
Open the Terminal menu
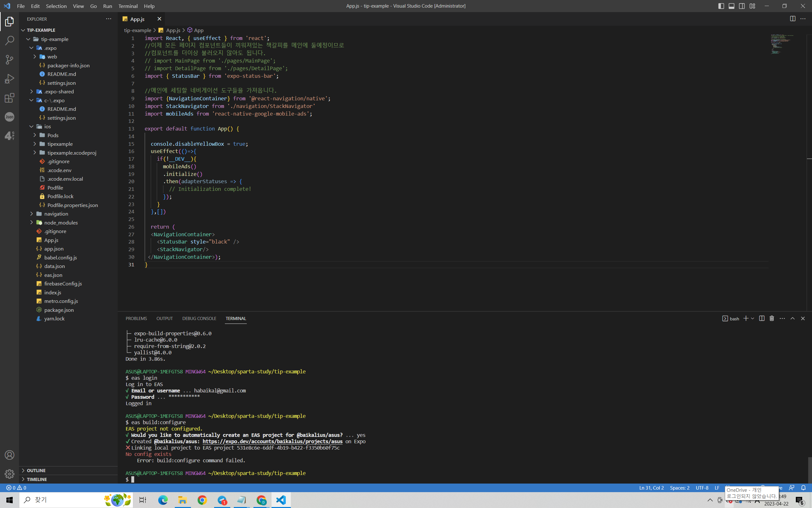point(128,6)
